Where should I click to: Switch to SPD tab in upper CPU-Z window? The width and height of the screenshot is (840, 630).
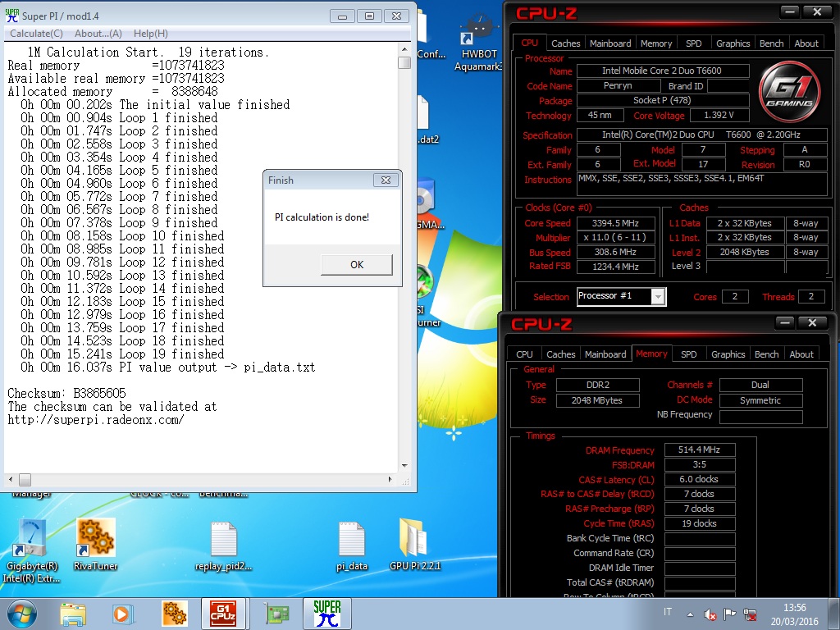coord(694,43)
